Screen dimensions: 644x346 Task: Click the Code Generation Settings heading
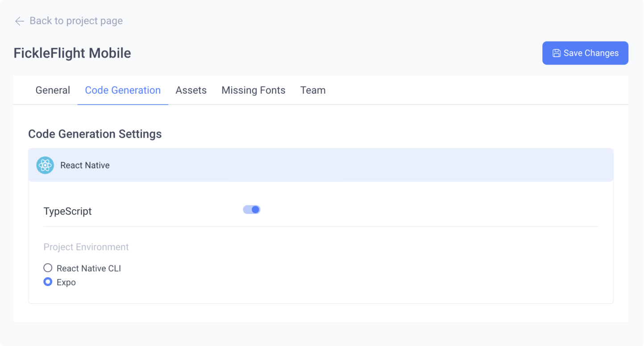pyautogui.click(x=95, y=134)
